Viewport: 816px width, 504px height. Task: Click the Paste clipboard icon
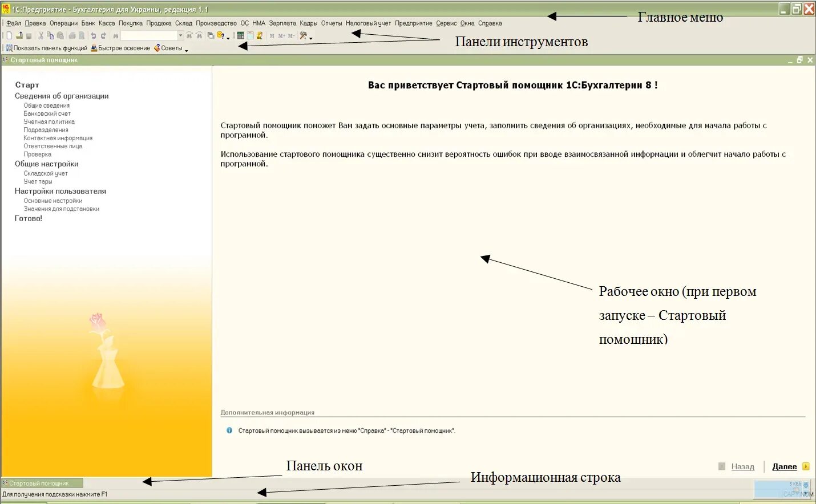point(60,35)
